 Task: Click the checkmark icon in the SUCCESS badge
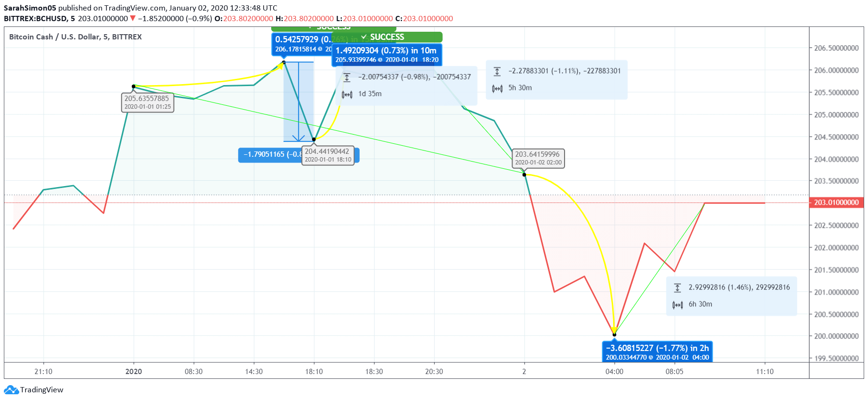click(364, 37)
